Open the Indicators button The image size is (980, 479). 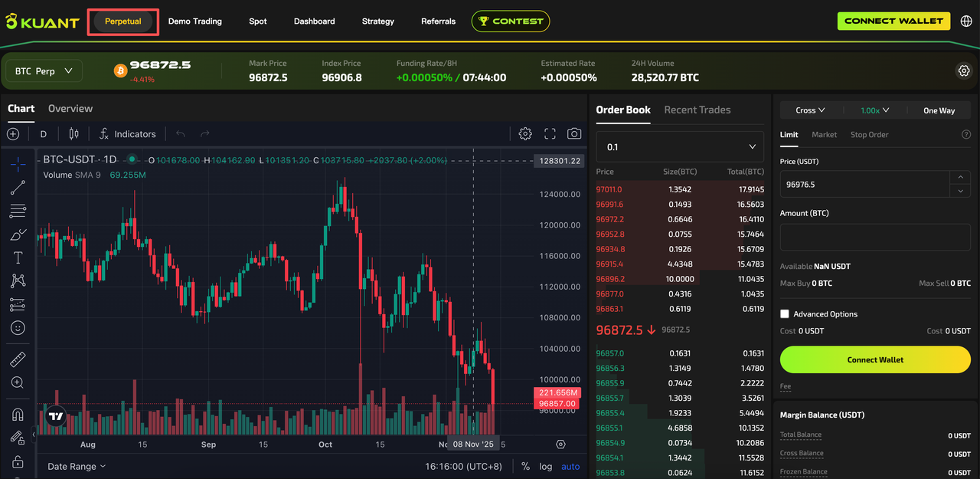[x=127, y=134]
